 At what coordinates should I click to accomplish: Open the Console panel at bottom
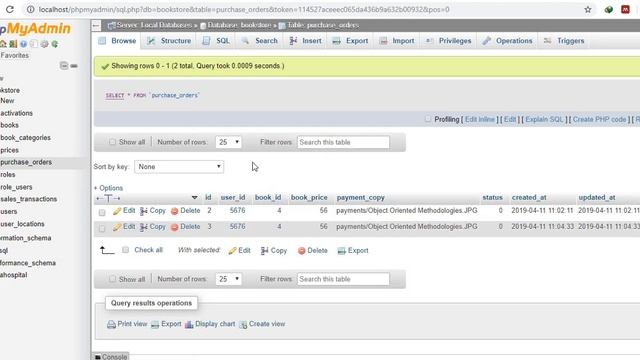(x=111, y=356)
